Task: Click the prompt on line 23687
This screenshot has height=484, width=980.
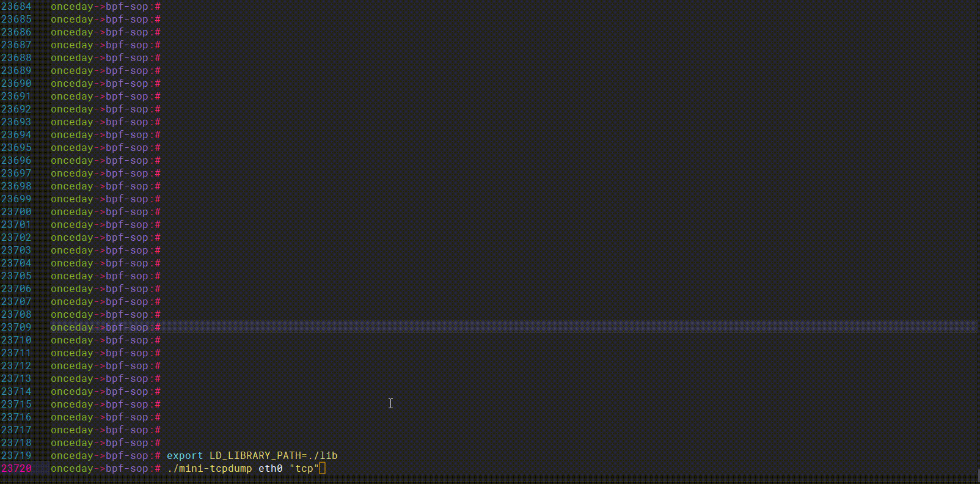Action: (106, 45)
